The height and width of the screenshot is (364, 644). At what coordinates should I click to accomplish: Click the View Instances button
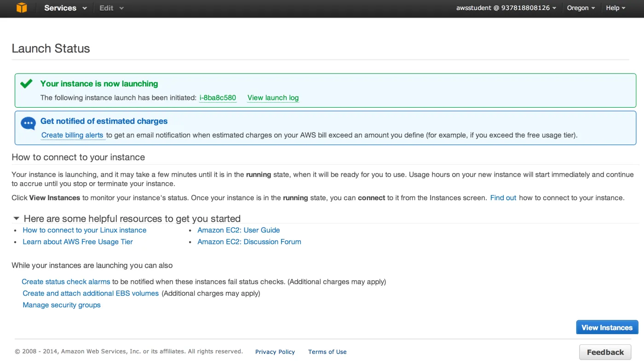(x=607, y=327)
